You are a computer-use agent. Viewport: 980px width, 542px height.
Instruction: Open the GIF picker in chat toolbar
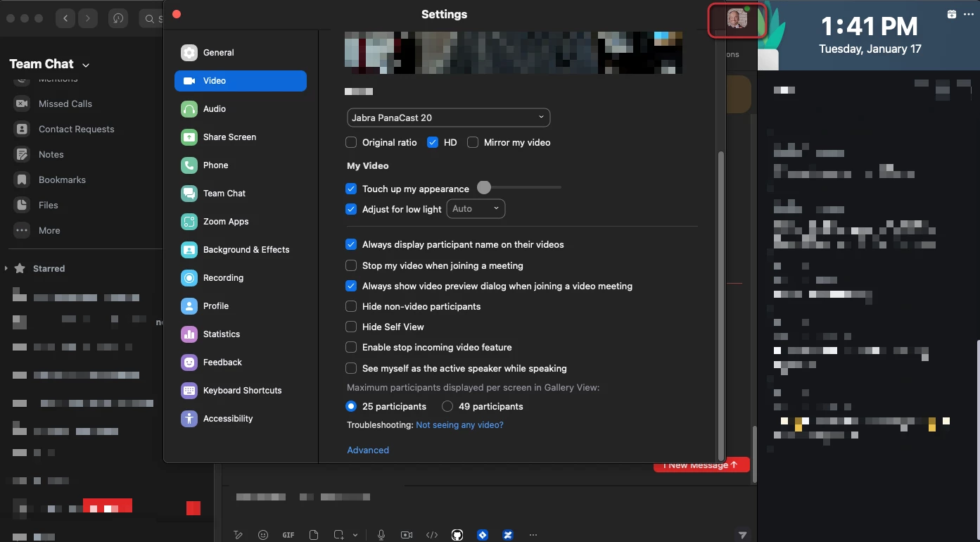288,535
